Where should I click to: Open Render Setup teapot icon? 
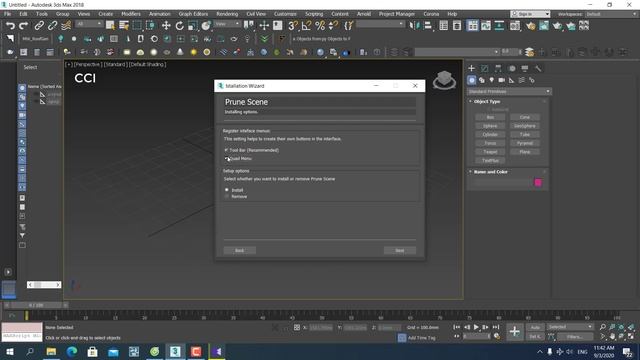point(531,26)
